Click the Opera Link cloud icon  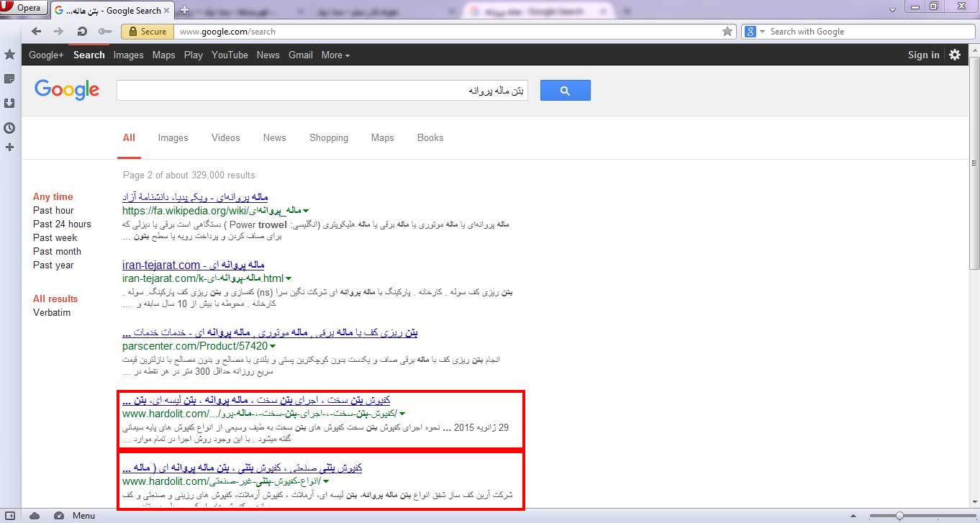coord(35,516)
